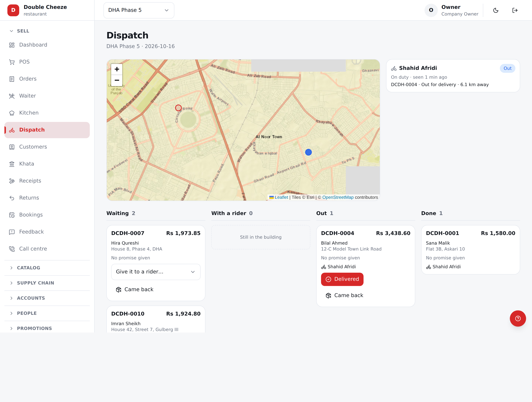Expand the PEOPLE section
The width and height of the screenshot is (532, 402).
click(x=47, y=313)
